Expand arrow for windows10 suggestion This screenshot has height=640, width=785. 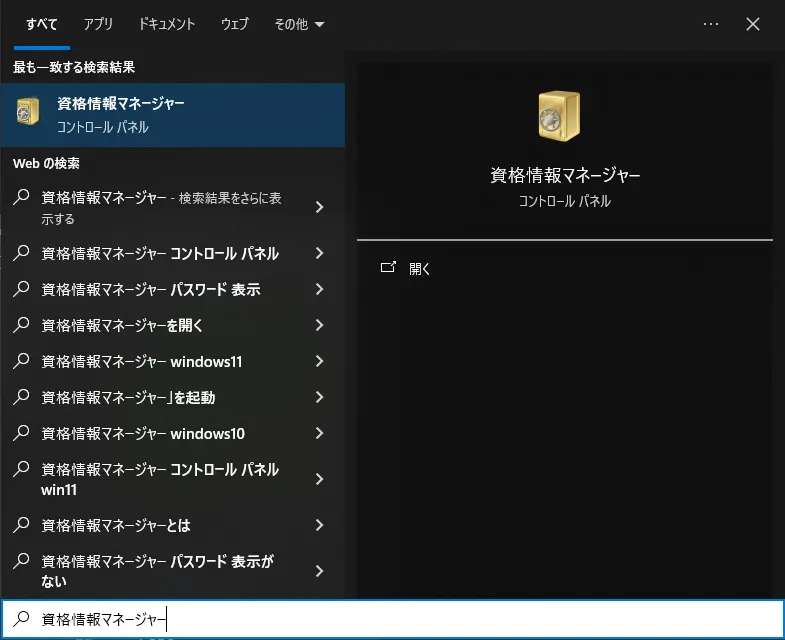coord(319,434)
